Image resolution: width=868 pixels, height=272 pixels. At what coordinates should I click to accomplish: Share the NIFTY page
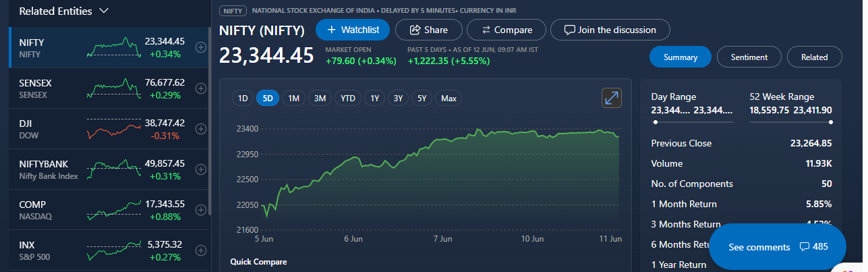click(429, 30)
